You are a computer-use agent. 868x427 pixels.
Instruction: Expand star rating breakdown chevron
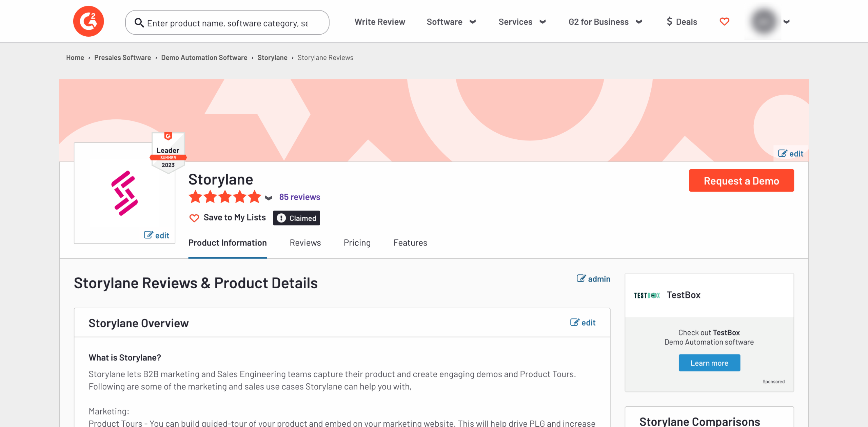point(269,198)
